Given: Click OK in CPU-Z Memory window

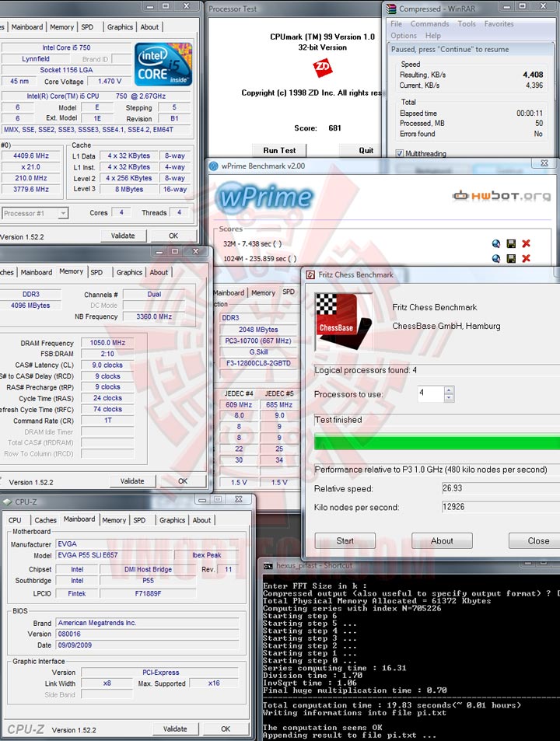Looking at the screenshot, I should coord(183,481).
